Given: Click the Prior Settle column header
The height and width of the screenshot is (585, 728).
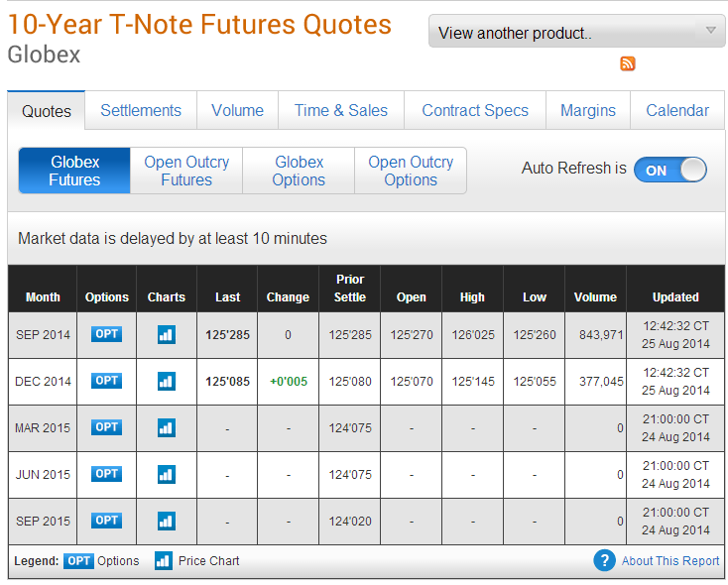Looking at the screenshot, I should [x=350, y=289].
